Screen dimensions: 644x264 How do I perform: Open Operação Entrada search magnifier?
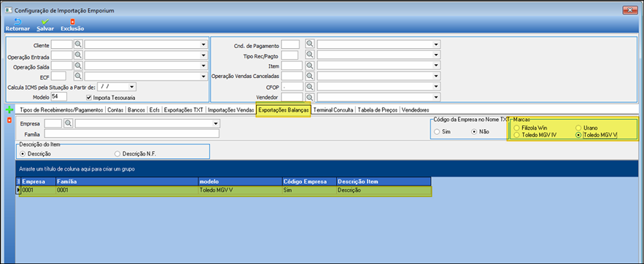78,55
